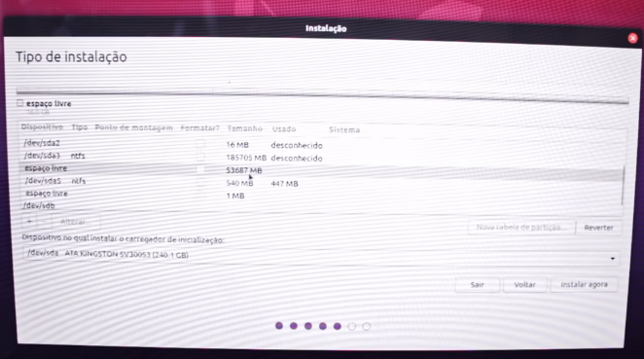The width and height of the screenshot is (644, 359).
Task: Click the fifth purple progress dot
Action: [338, 326]
